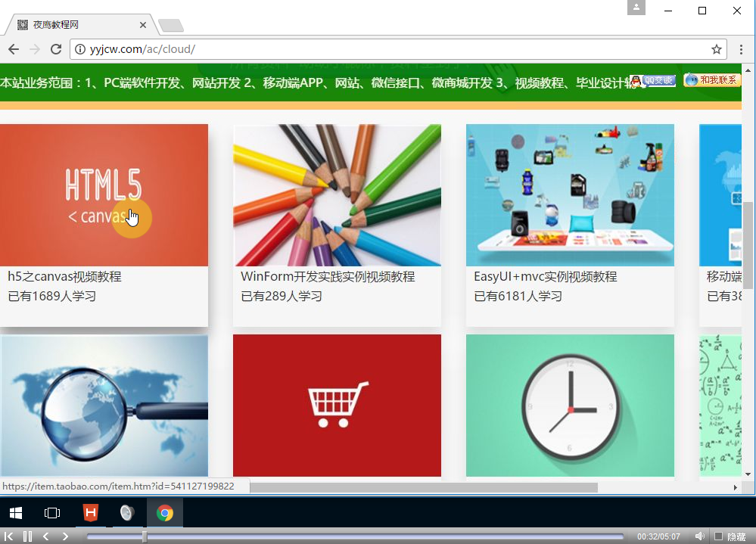Viewport: 756px width, 544px height.
Task: Jump to the start of the recording
Action: point(9,536)
